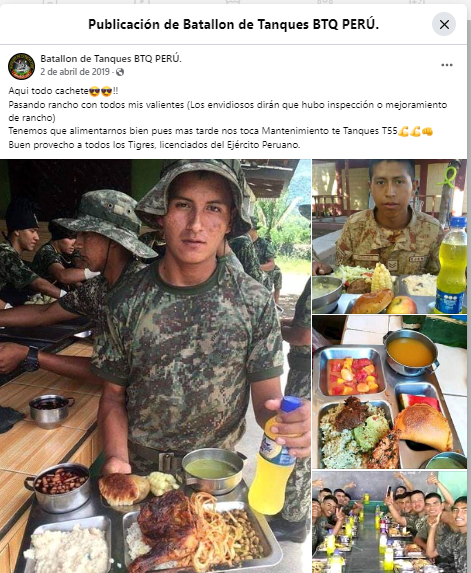Viewport: 471px width, 573px height.
Task: Open the large photo of soldier holding tray
Action: (155, 366)
